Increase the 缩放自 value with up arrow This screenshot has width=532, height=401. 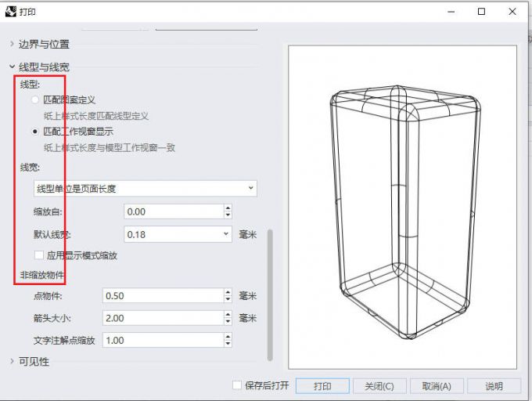[228, 208]
